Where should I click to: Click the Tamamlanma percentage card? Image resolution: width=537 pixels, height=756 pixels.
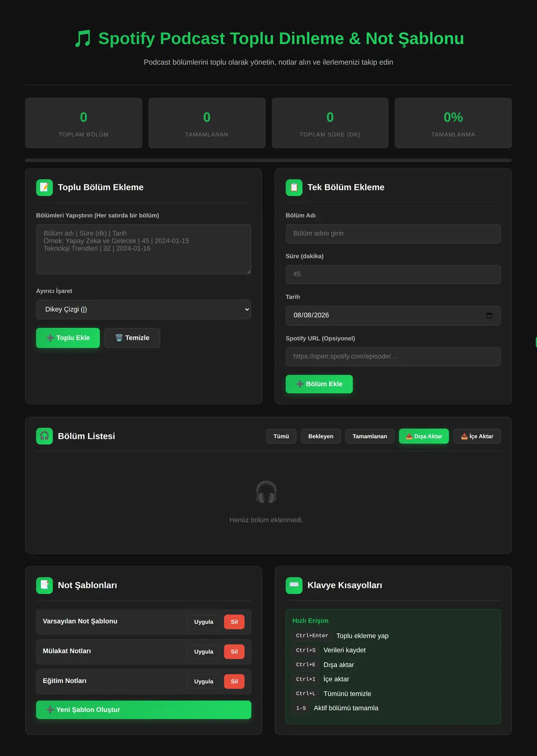[x=453, y=123]
